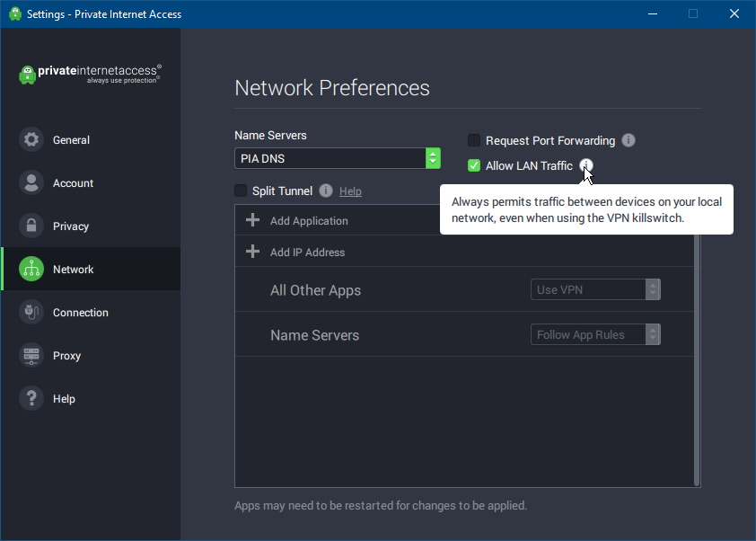The height and width of the screenshot is (541, 756).
Task: Click the Privacy padlock icon
Action: click(x=31, y=226)
